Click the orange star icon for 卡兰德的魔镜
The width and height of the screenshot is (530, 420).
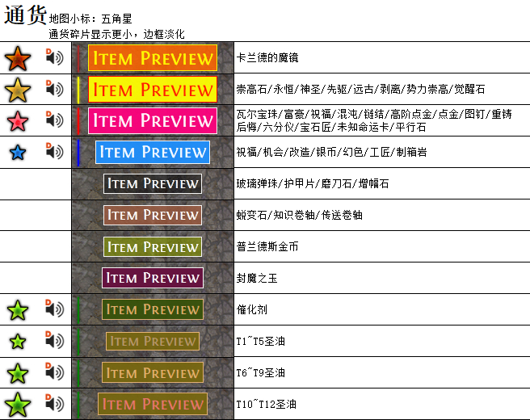[x=18, y=58]
